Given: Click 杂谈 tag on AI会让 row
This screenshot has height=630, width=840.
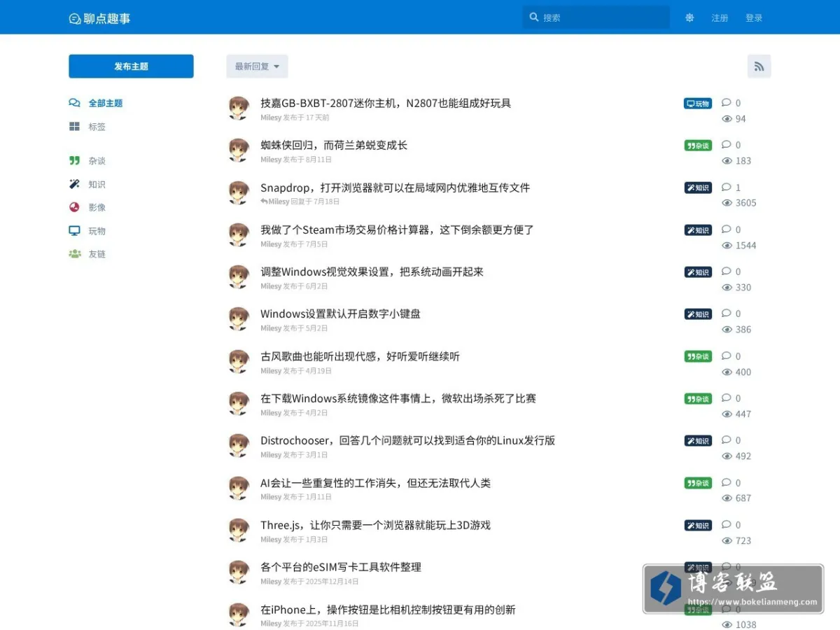Looking at the screenshot, I should point(698,483).
